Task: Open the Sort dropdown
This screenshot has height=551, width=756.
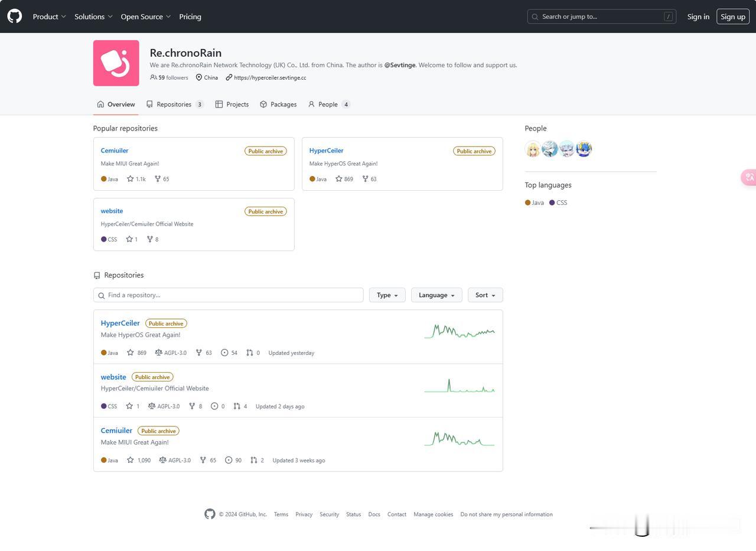Action: [x=485, y=295]
